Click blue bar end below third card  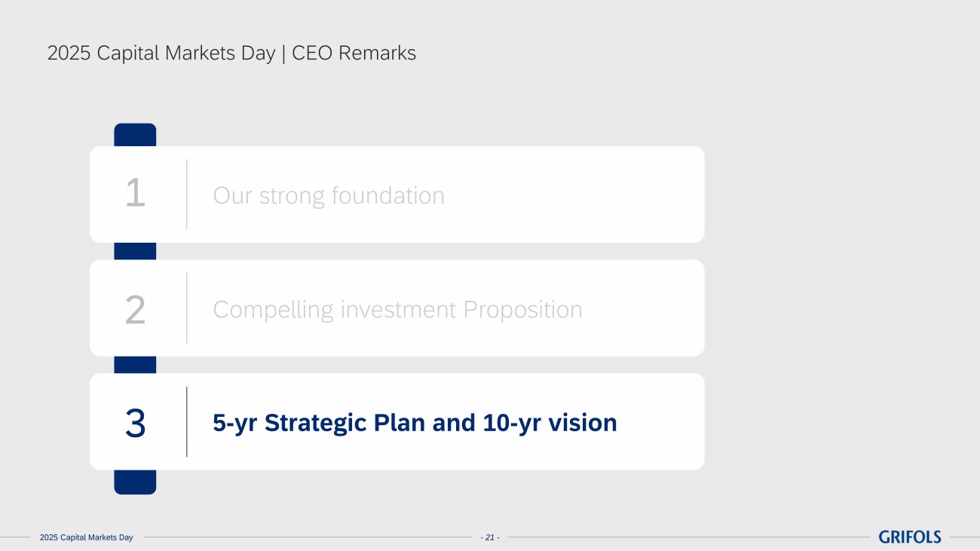click(135, 482)
